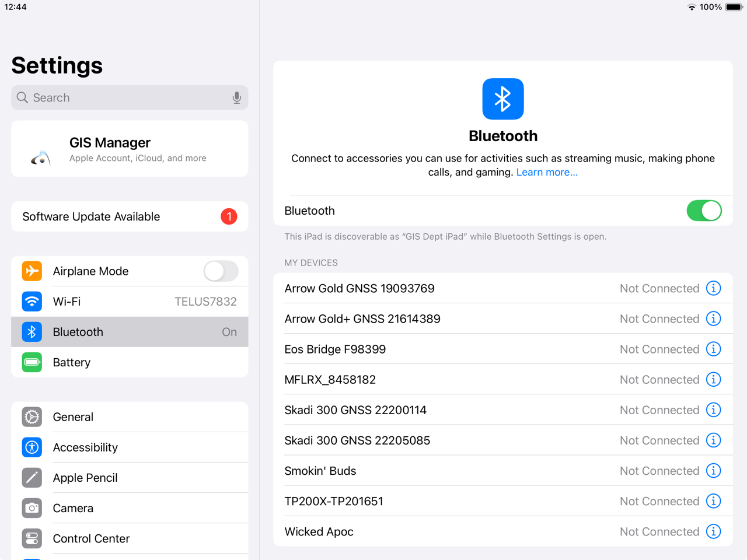Select Bluetooth in the sidebar

(x=130, y=331)
